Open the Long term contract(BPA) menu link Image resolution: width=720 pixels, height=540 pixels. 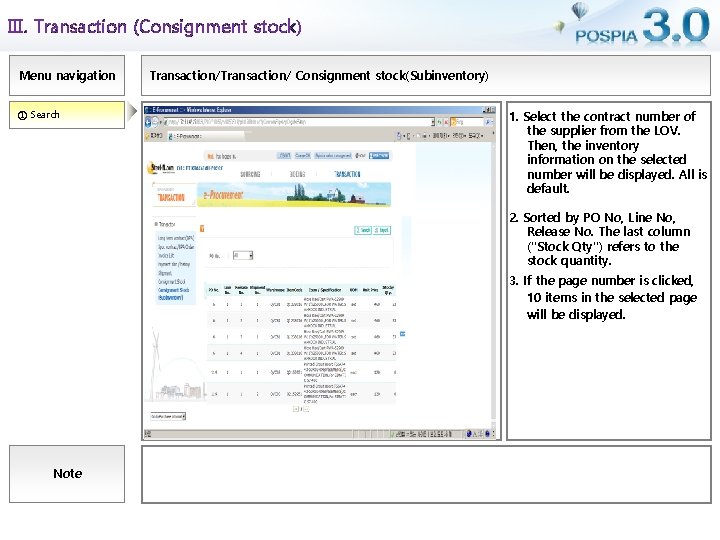pyautogui.click(x=176, y=238)
